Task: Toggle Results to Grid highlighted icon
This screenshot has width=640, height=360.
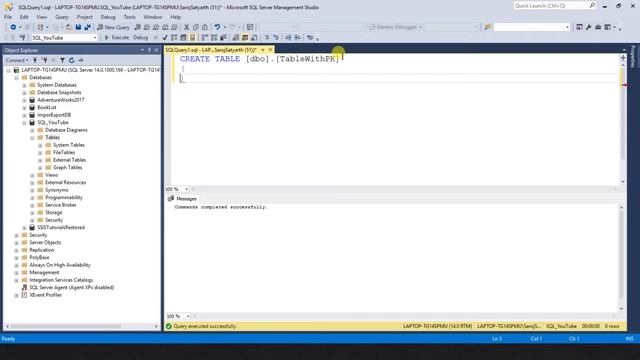Action: tap(245, 38)
